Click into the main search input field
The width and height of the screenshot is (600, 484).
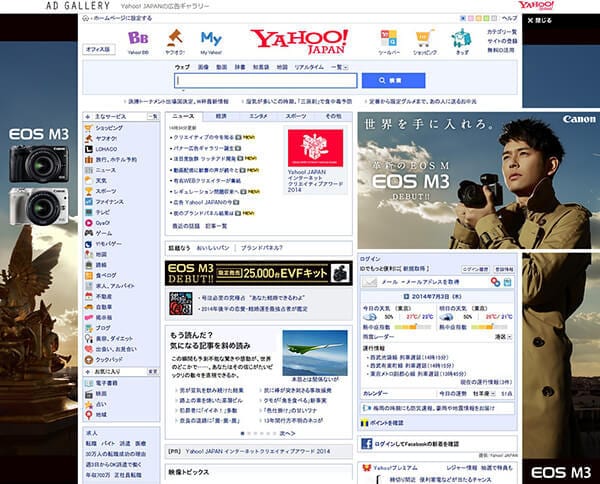[266, 81]
